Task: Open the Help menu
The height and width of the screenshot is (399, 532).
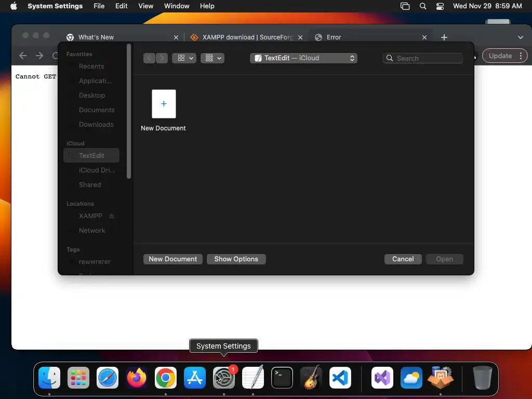Action: tap(207, 6)
